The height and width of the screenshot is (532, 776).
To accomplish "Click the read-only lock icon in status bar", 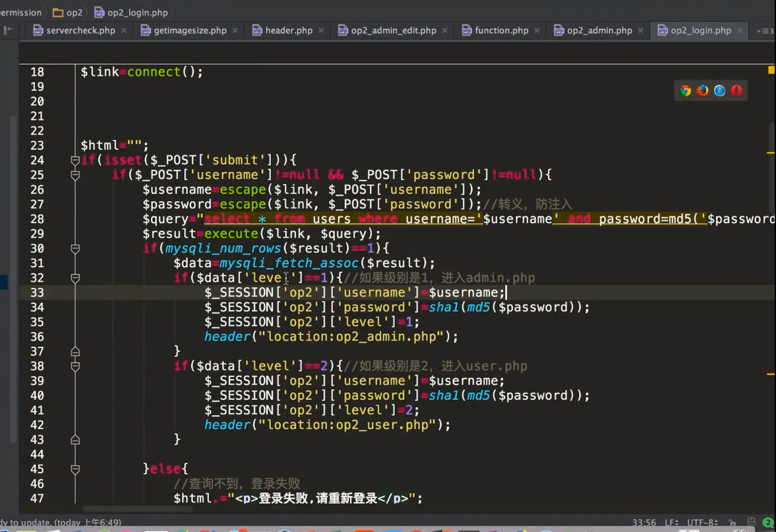I will click(x=732, y=523).
